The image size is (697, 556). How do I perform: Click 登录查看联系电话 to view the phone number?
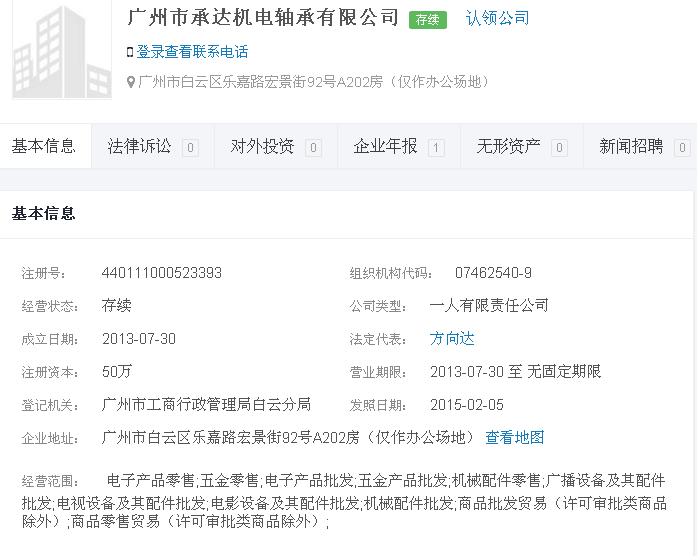pos(192,52)
